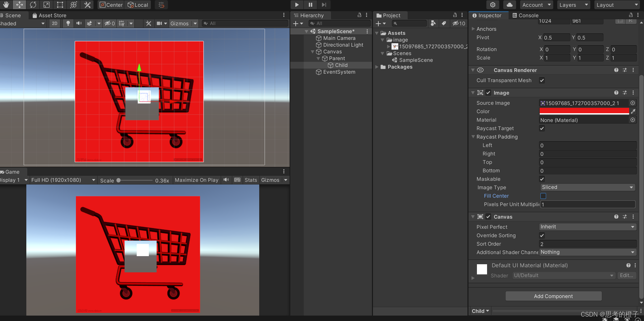Disable Raycast Target on the Image

point(542,128)
